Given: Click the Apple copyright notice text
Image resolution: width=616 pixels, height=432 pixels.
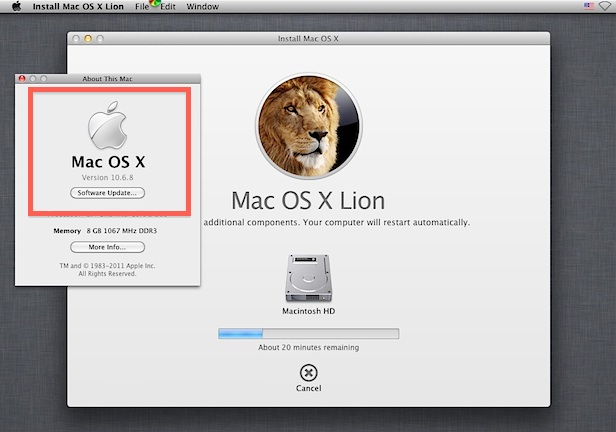Looking at the screenshot, I should click(107, 269).
